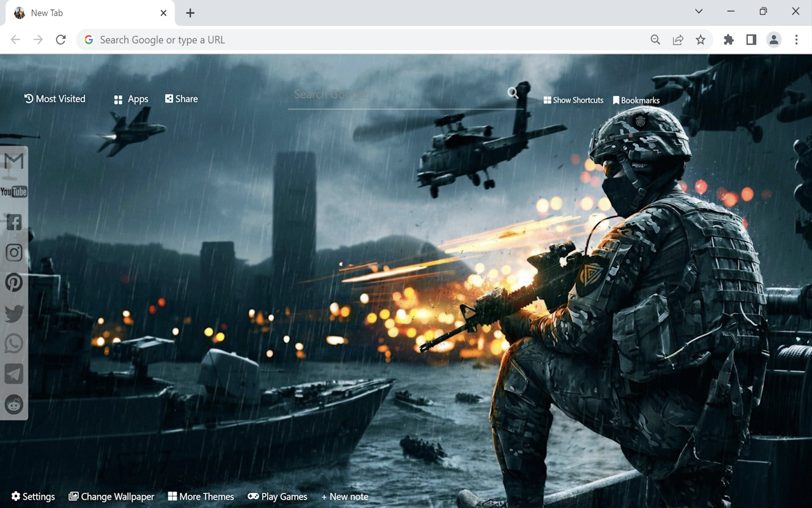Browse More Themes
Screen dimensions: 812x508
[201, 497]
